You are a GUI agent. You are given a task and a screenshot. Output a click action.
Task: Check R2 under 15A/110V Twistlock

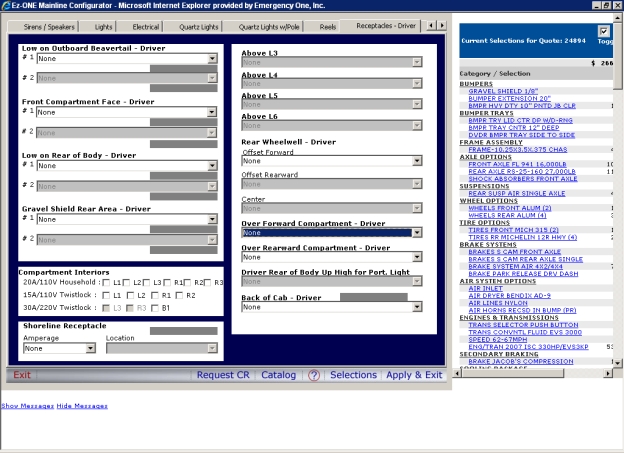coord(179,295)
